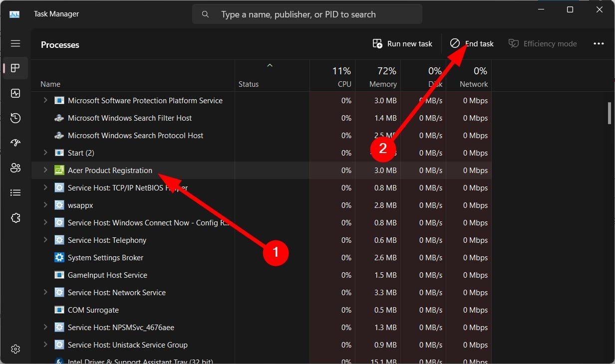Click Run new task button
615x364 pixels.
coord(402,44)
